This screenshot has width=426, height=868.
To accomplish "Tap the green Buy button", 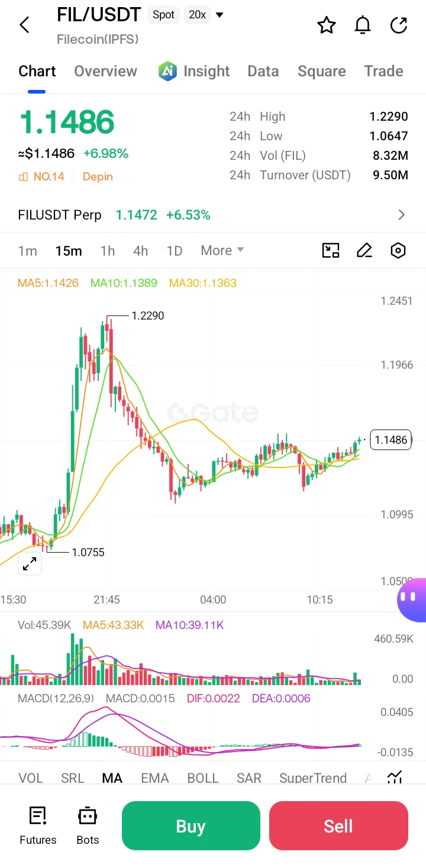I will click(x=191, y=825).
